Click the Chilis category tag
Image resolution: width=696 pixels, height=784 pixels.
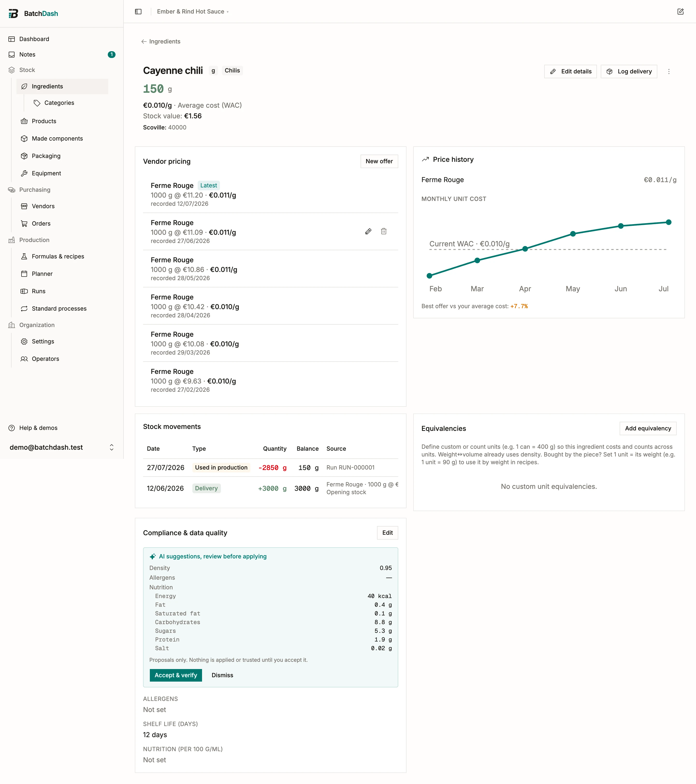pyautogui.click(x=232, y=71)
